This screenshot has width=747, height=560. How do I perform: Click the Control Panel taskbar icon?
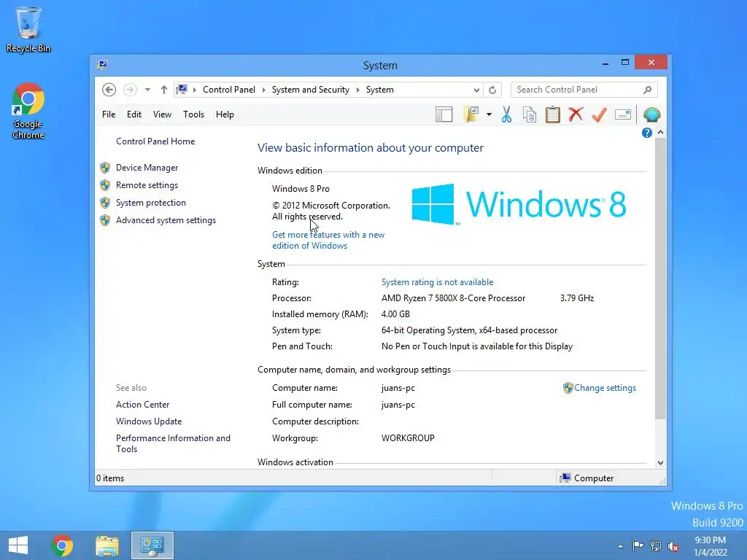[x=152, y=545]
